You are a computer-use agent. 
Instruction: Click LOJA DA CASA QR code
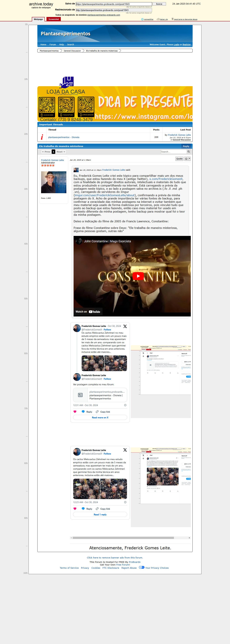point(47,105)
